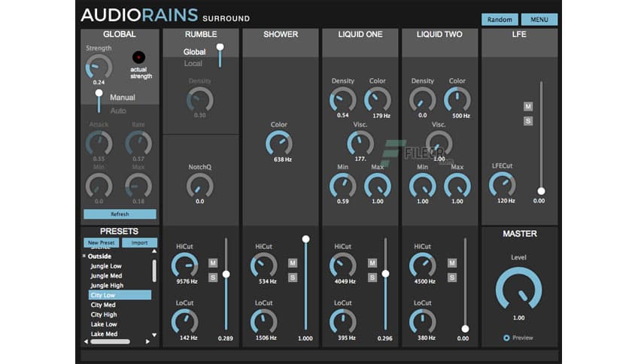
Task: Click the Liquid One Visc. knob
Action: (360, 143)
